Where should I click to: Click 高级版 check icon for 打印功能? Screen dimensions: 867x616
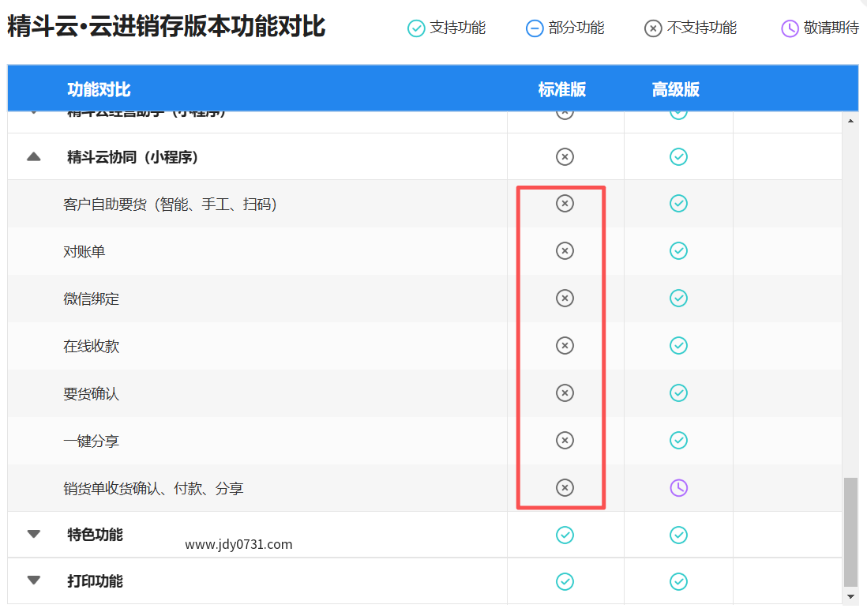click(x=678, y=582)
